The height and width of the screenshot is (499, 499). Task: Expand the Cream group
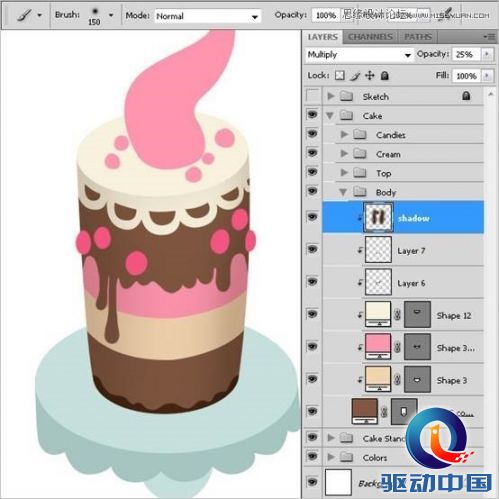click(x=344, y=154)
